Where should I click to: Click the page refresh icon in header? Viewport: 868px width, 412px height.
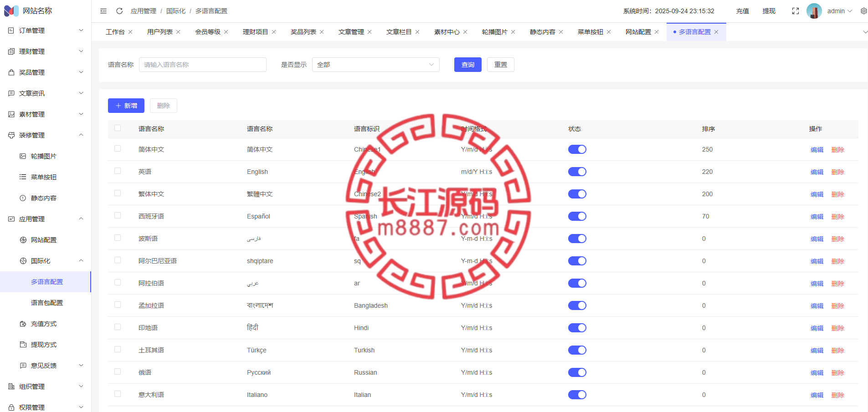pyautogui.click(x=119, y=11)
